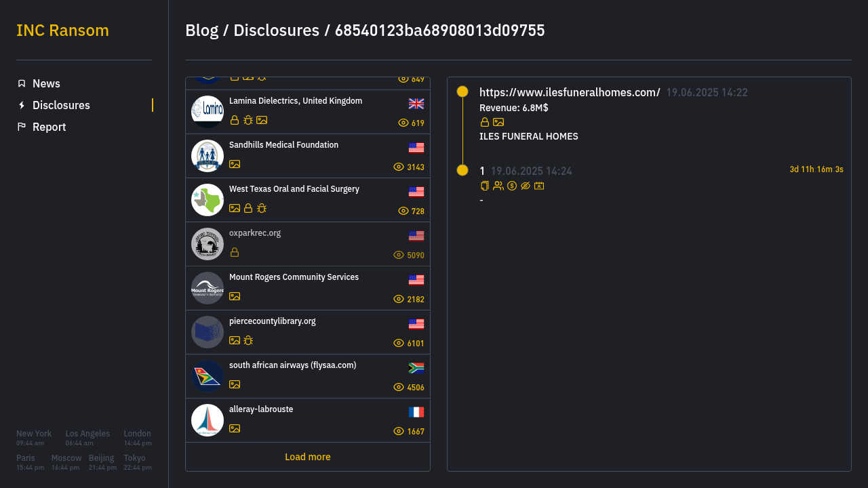Click documents icon in disclosure entry 1
This screenshot has width=868, height=488.
485,186
